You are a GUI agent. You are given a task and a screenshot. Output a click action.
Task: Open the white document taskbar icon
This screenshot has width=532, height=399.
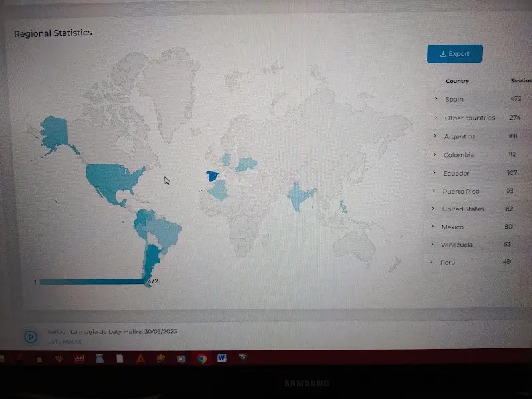click(120, 358)
